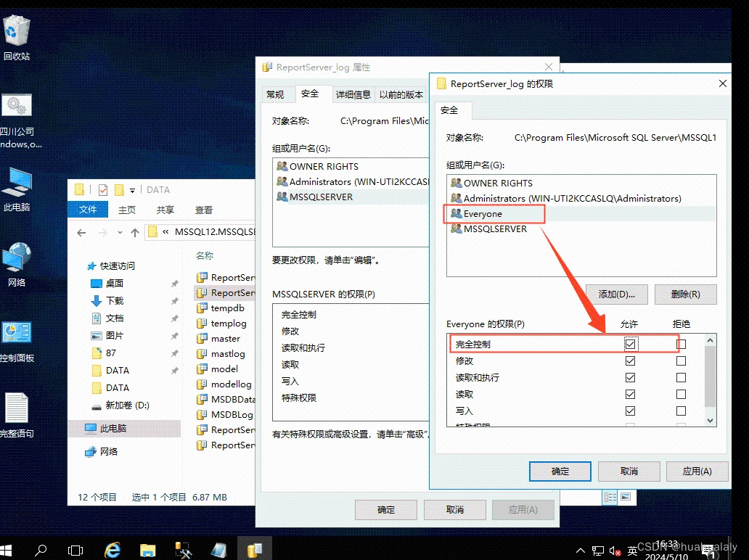Open 详细信息 tab in properties window

pyautogui.click(x=353, y=94)
